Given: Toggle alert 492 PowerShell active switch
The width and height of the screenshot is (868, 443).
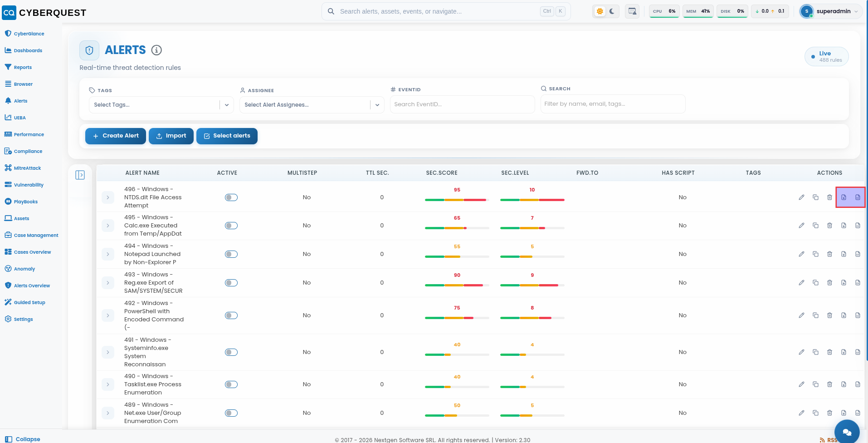Looking at the screenshot, I should point(231,315).
